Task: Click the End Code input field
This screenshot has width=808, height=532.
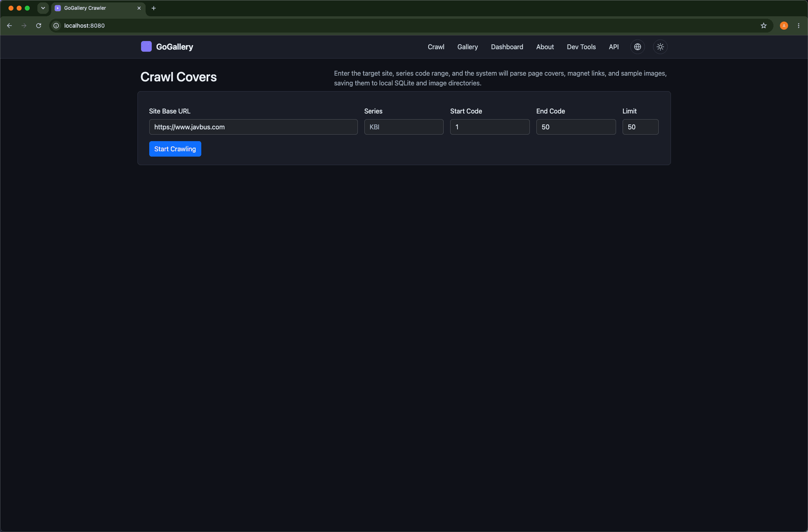Action: [576, 127]
